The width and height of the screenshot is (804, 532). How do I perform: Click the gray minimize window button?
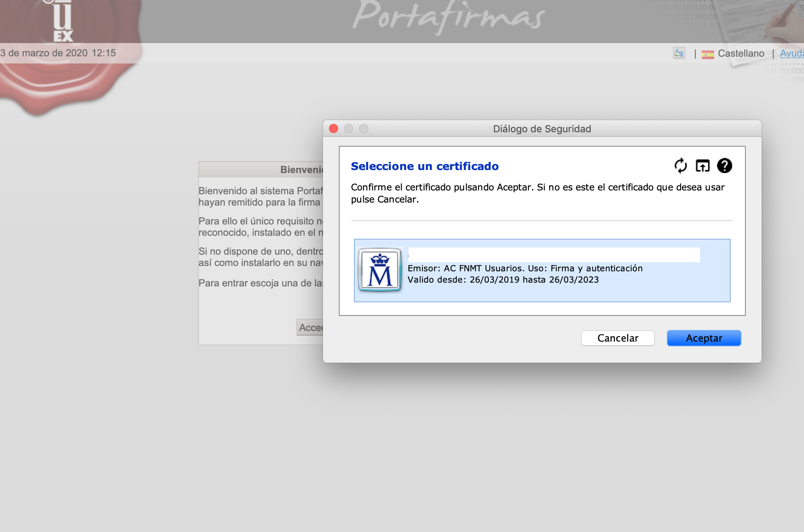click(x=349, y=129)
